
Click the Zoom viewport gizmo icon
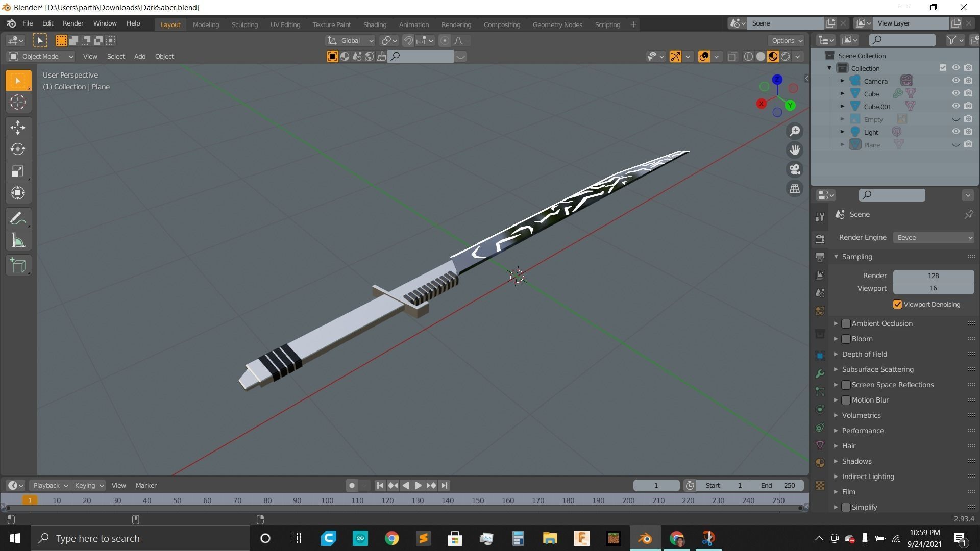[x=795, y=131]
